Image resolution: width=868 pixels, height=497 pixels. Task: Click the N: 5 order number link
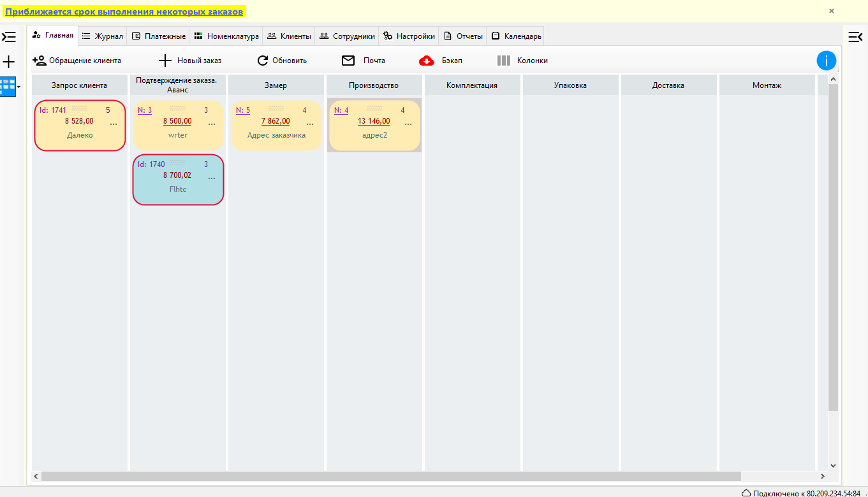point(243,110)
